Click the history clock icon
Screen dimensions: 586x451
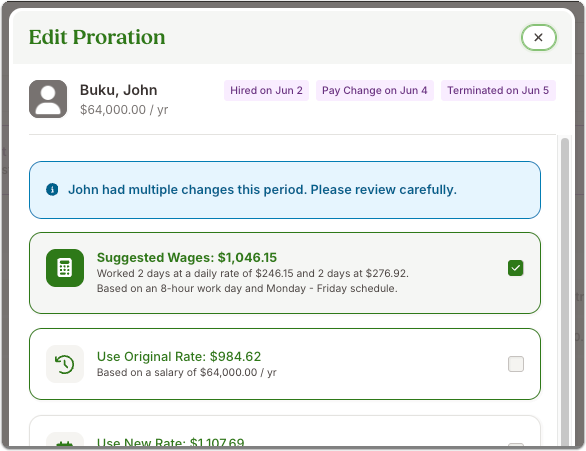(x=65, y=364)
